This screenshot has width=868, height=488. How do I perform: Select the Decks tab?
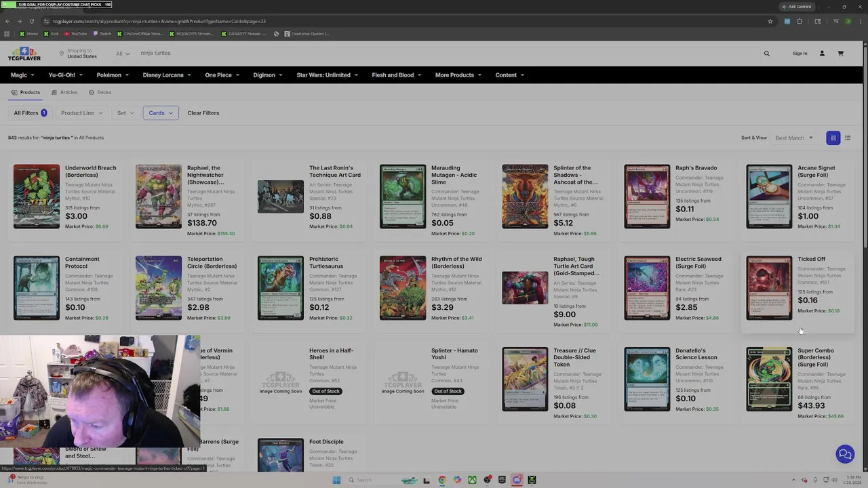click(x=100, y=92)
